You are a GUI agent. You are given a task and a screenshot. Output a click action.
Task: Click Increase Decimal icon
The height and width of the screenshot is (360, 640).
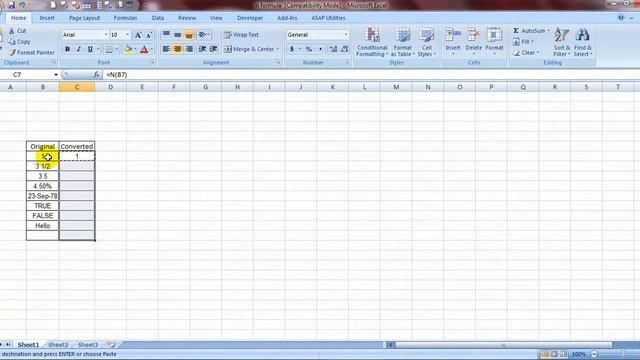(x=333, y=49)
